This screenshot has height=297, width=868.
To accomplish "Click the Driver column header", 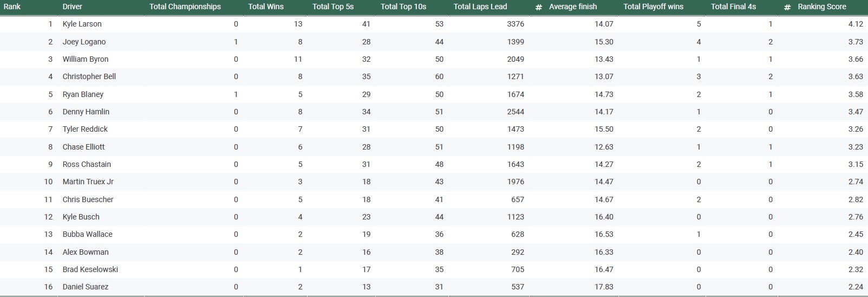I will (72, 7).
